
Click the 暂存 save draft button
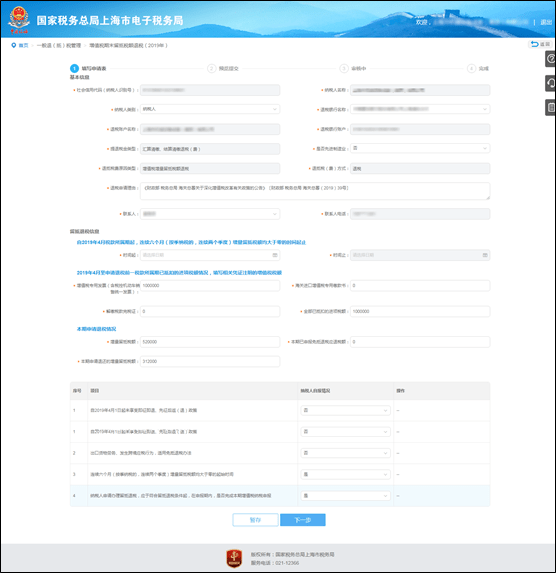(255, 520)
